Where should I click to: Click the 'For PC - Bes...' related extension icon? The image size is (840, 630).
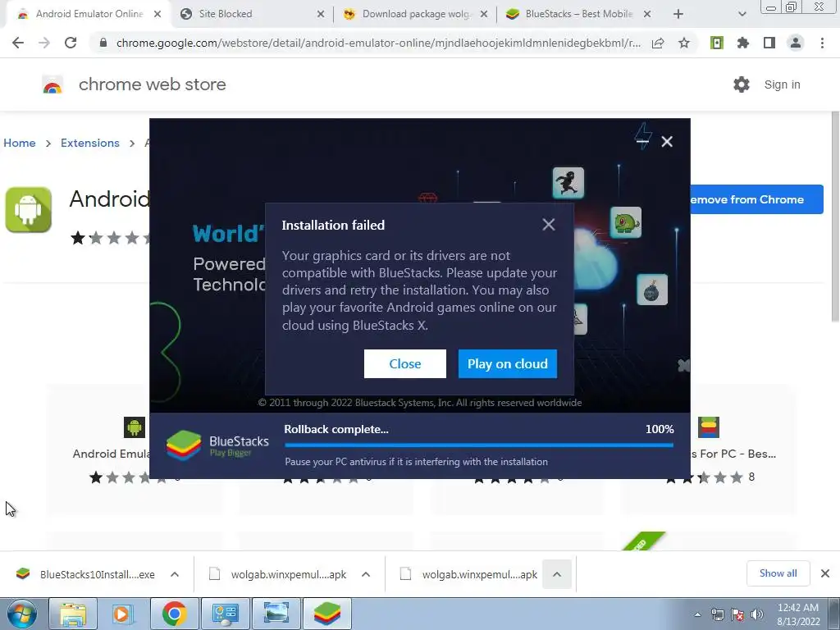708,427
